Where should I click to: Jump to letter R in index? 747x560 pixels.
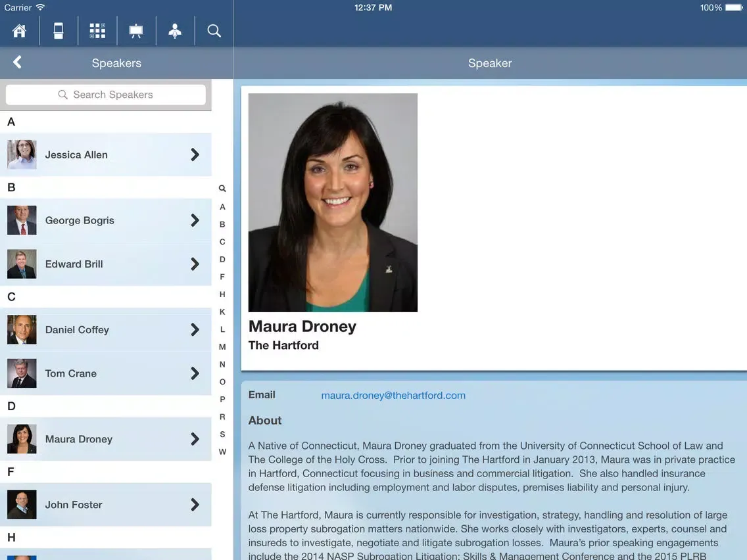click(x=222, y=417)
